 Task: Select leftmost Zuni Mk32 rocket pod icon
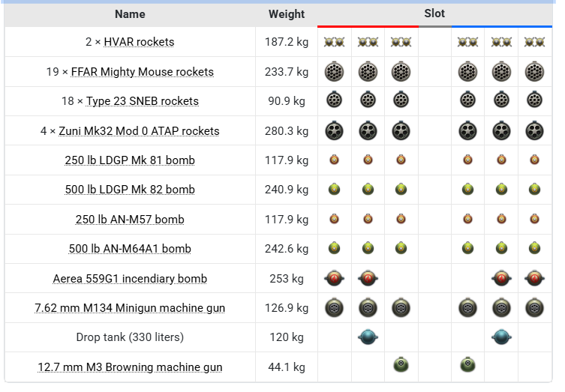click(334, 130)
